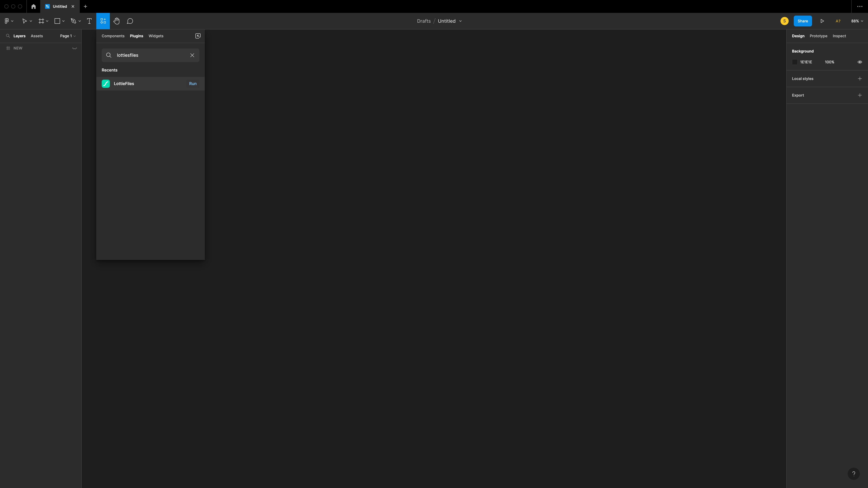
Task: Hide the NEW frame in Layers panel
Action: (74, 48)
